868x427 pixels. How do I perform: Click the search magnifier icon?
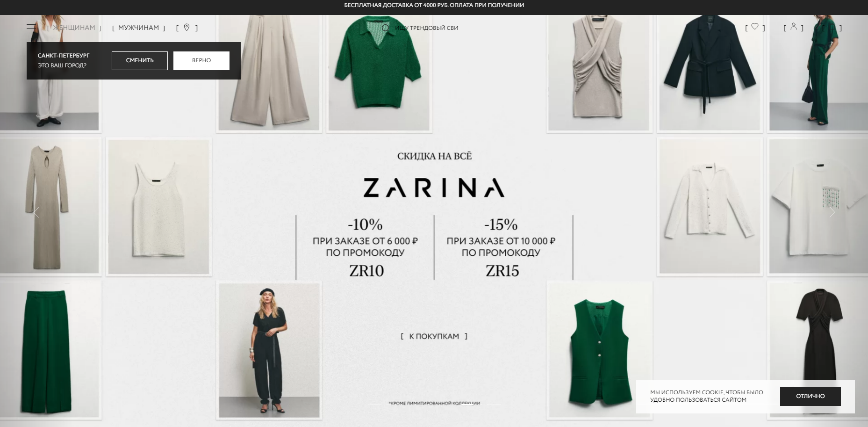click(x=386, y=28)
